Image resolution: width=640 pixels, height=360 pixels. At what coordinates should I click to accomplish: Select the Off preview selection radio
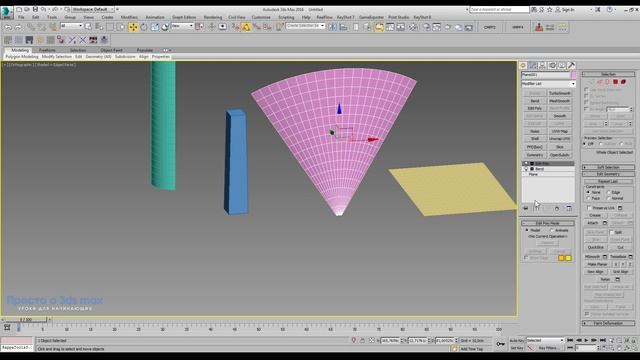pyautogui.click(x=585, y=144)
